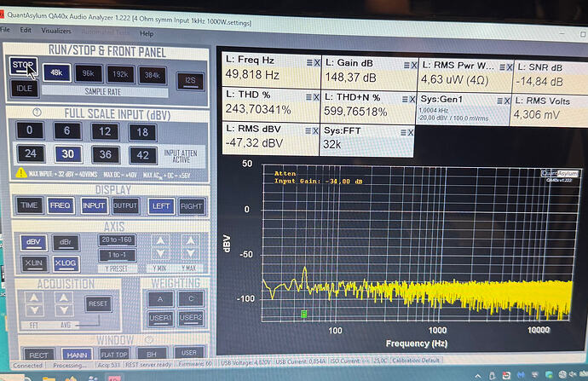This screenshot has width=588, height=381.
Task: Close the L: RMS Pwr W tile
Action: [510, 67]
